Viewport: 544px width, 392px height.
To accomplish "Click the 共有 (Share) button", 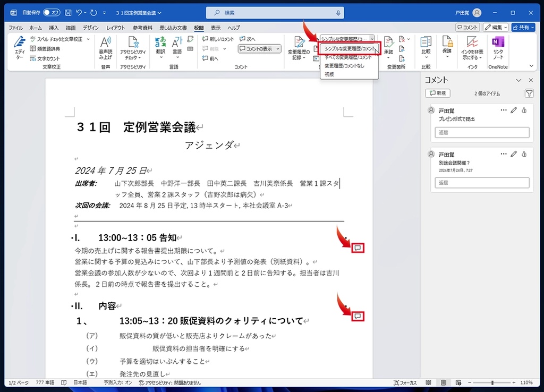I will [523, 27].
